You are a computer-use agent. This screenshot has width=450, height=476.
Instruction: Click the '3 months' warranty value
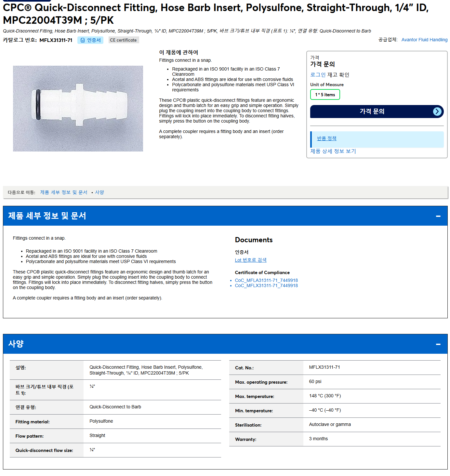(318, 439)
